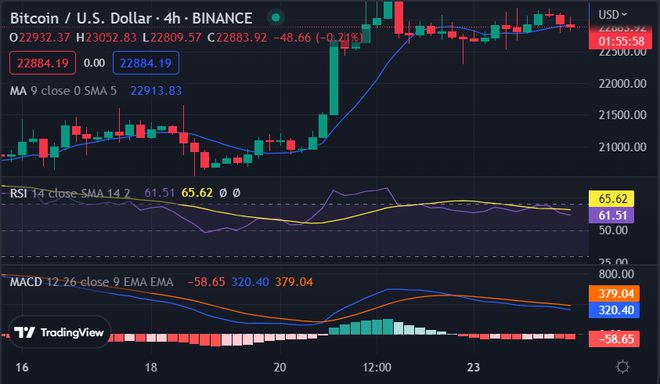Click MACD histogram value −58.65 in legend
The height and width of the screenshot is (384, 660).
pos(206,282)
